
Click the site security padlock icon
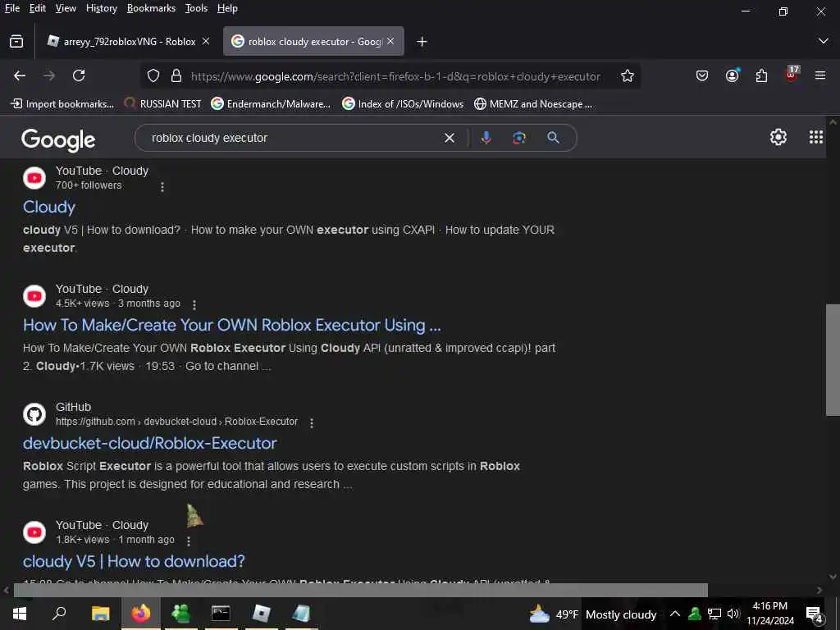176,76
